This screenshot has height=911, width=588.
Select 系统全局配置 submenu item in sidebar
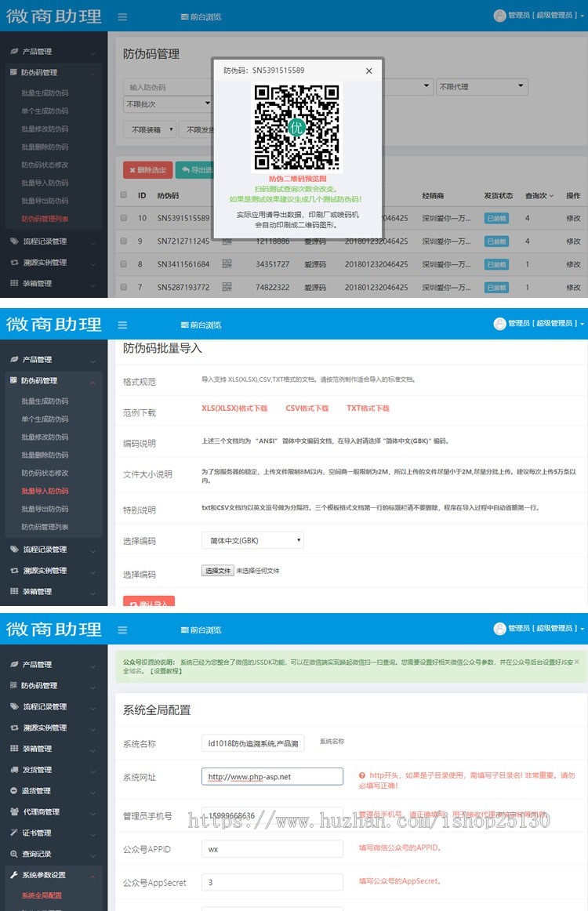[42, 895]
